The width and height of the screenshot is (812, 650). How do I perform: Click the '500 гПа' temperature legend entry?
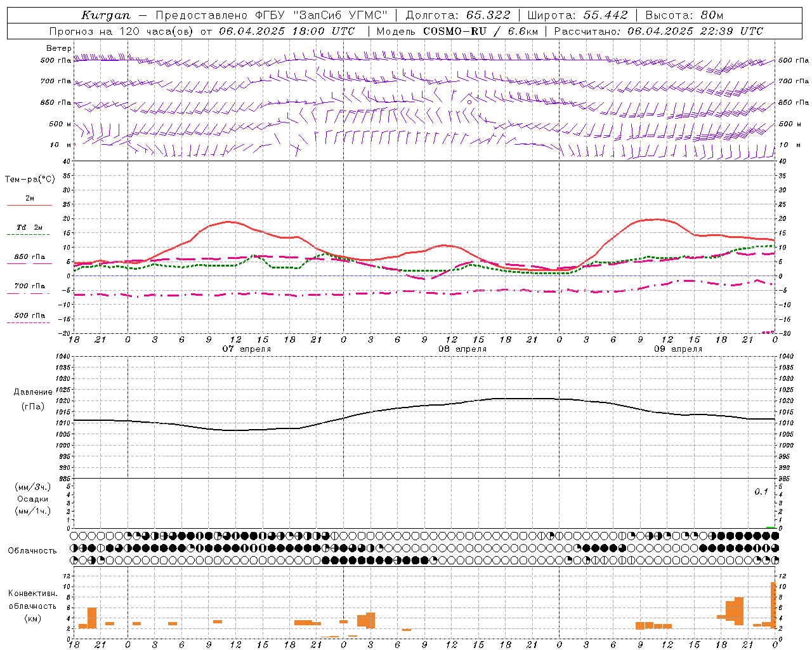[30, 315]
